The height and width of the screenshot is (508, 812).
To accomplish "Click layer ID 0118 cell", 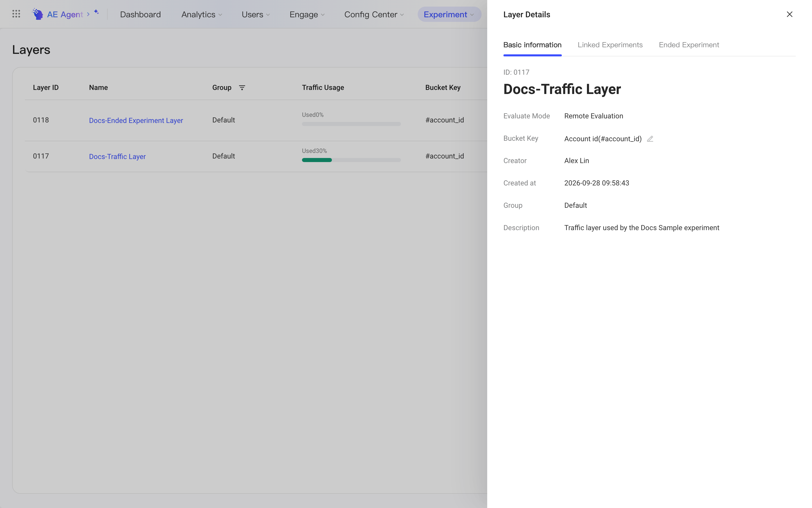I will click(41, 120).
